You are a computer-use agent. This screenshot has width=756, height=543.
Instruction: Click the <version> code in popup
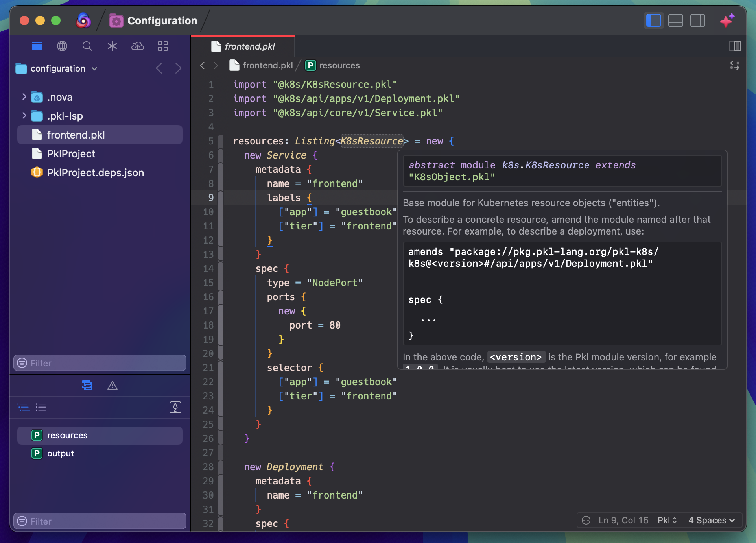pos(516,357)
